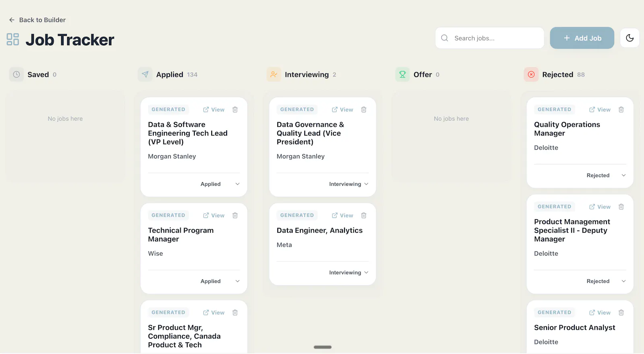The image size is (644, 354).
Task: Focus the Search jobs input field
Action: (x=489, y=38)
